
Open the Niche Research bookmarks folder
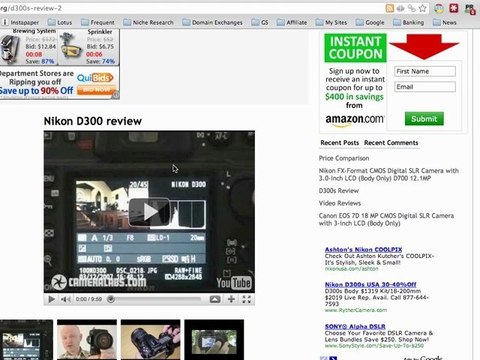(148, 22)
